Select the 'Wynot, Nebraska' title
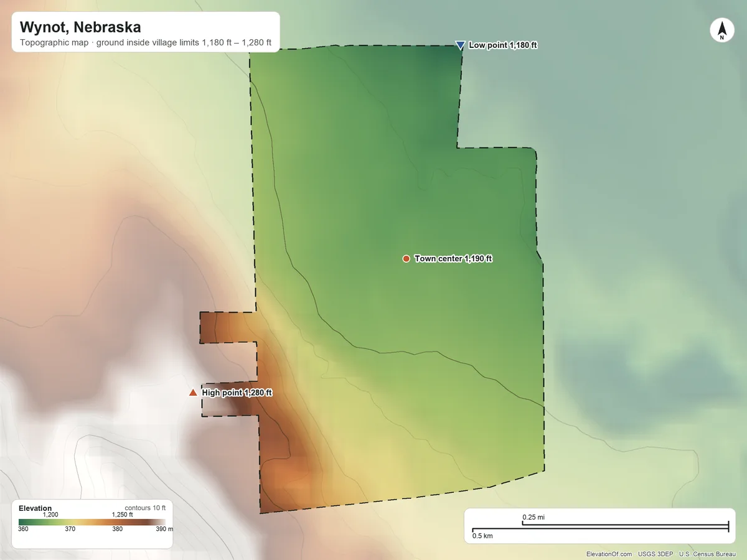 pos(80,27)
